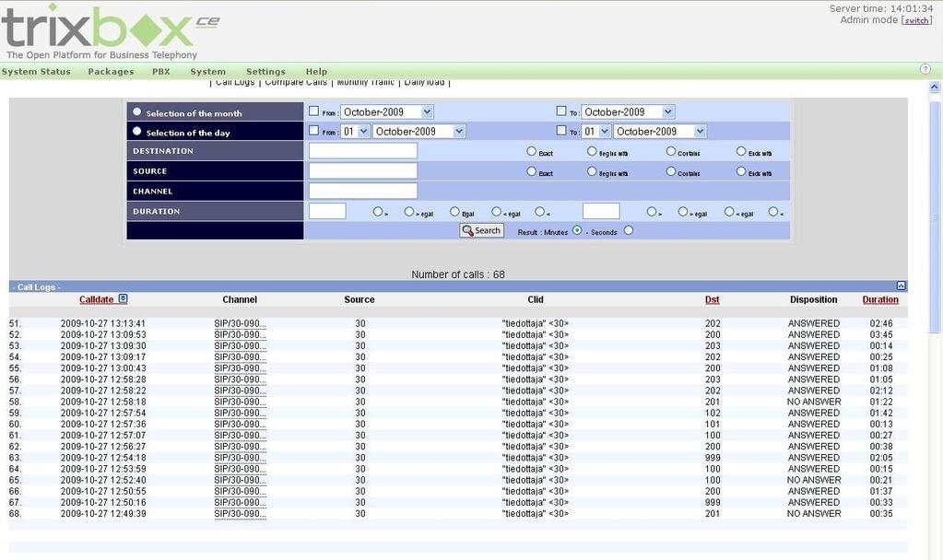This screenshot has width=943, height=560.
Task: Switch to Compare Calls tab
Action: (296, 82)
